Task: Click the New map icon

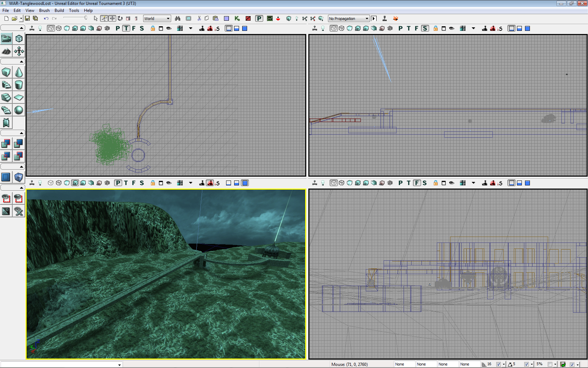Action: 6,19
